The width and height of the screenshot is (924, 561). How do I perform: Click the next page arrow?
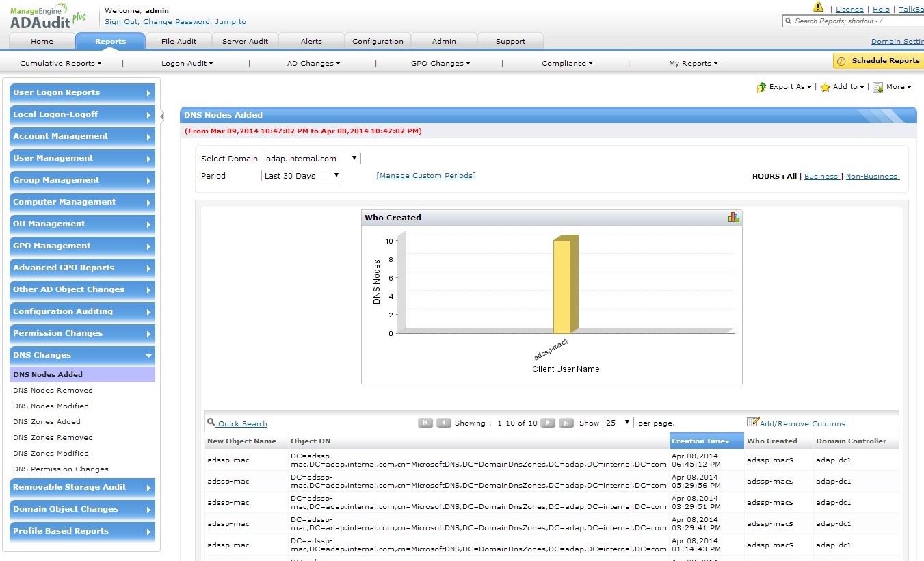click(548, 423)
